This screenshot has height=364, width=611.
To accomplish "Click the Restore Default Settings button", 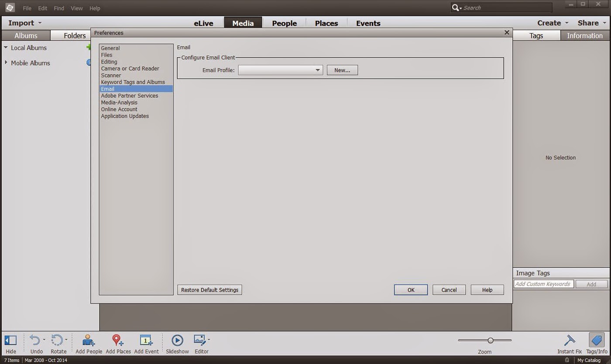I will click(x=210, y=290).
